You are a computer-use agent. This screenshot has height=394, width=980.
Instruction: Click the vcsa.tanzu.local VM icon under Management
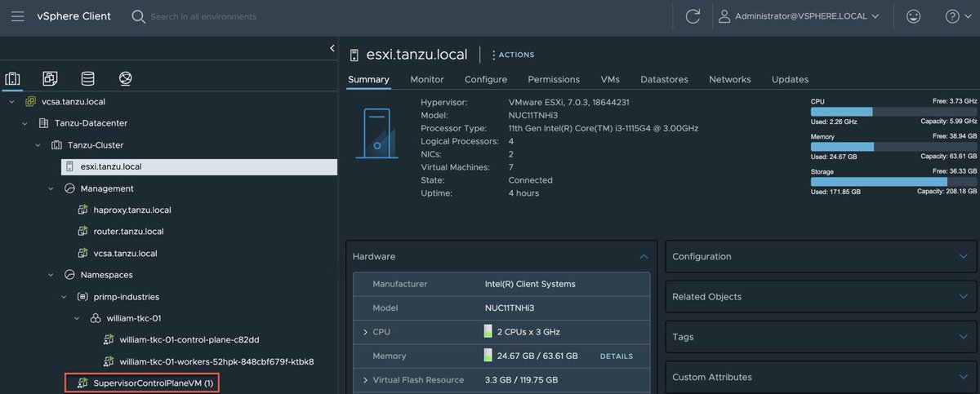(x=82, y=254)
